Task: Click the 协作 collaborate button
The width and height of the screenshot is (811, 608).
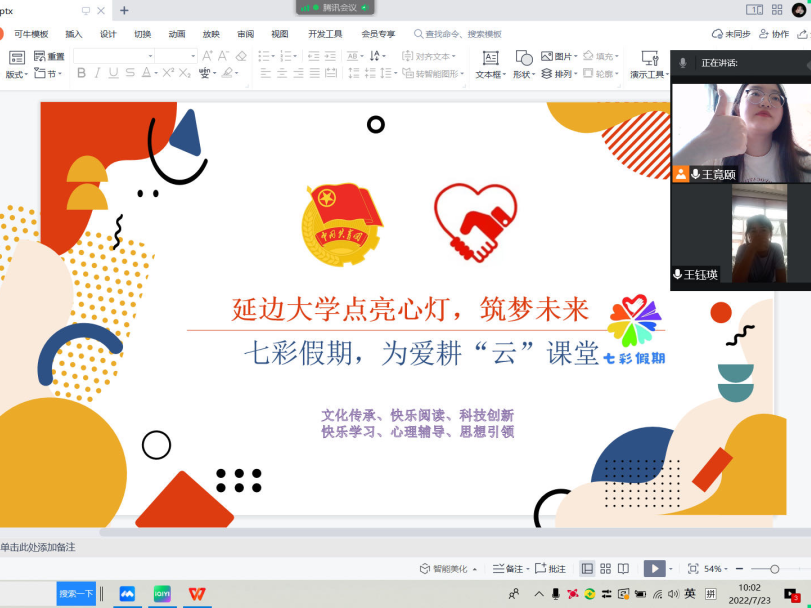Action: coord(774,34)
